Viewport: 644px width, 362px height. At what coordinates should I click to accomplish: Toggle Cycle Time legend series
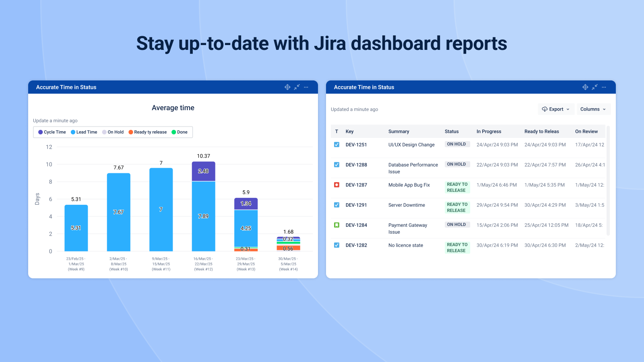(52, 132)
